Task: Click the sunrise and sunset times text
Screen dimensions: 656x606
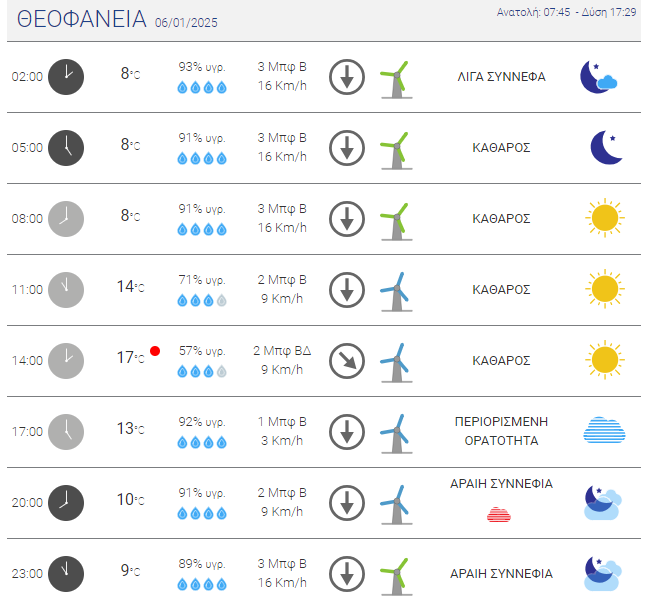Action: 566,12
